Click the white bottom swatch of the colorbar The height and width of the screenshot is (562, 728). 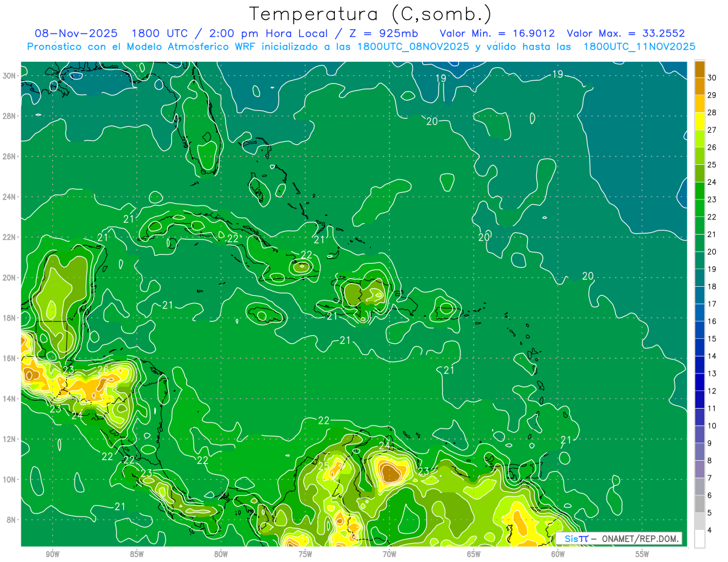click(699, 540)
